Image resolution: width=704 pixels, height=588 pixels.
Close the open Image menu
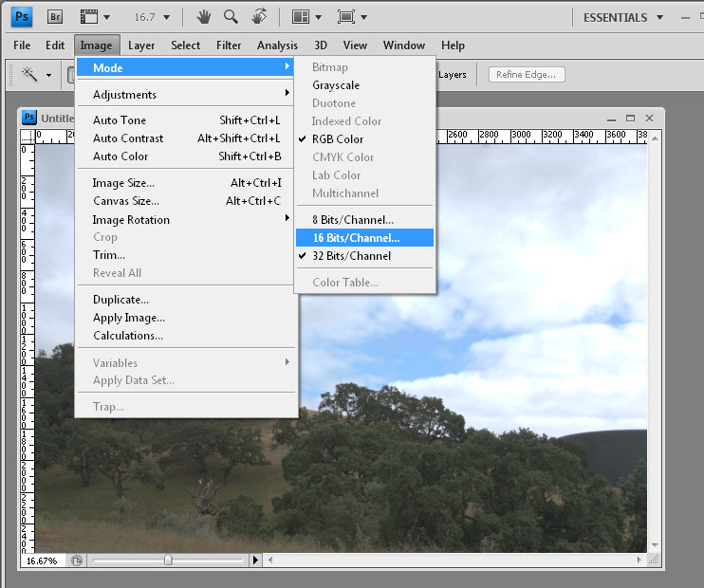point(97,46)
